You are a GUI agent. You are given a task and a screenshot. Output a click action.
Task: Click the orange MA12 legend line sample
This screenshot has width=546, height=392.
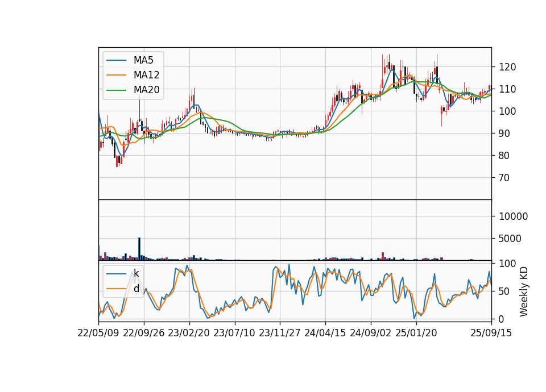116,75
